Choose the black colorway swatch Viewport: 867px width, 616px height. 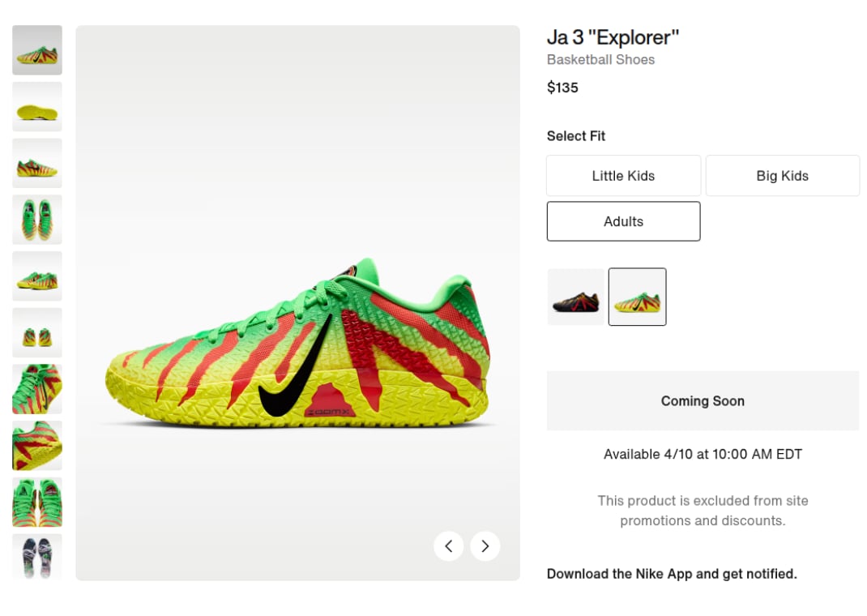[x=575, y=297]
